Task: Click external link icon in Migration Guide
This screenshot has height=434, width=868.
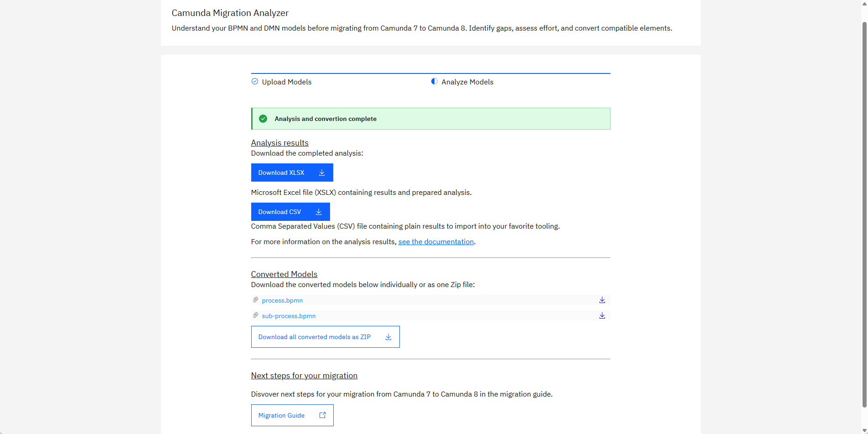Action: 322,415
